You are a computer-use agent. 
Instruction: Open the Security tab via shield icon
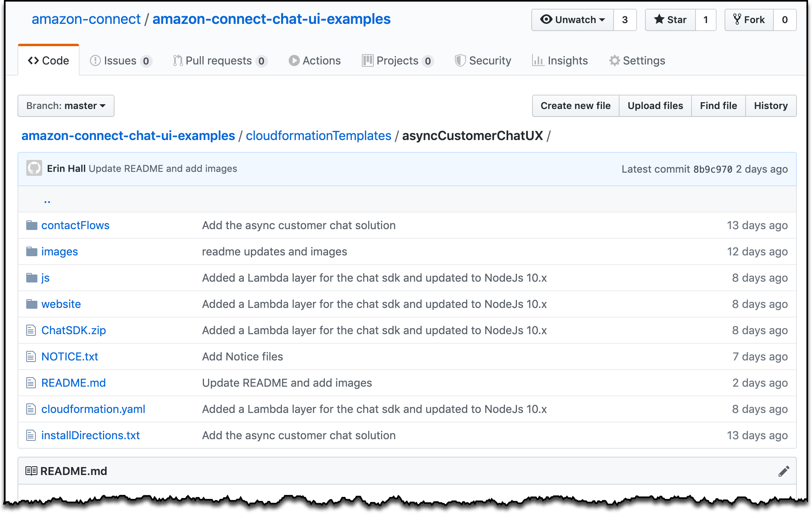[x=460, y=60]
